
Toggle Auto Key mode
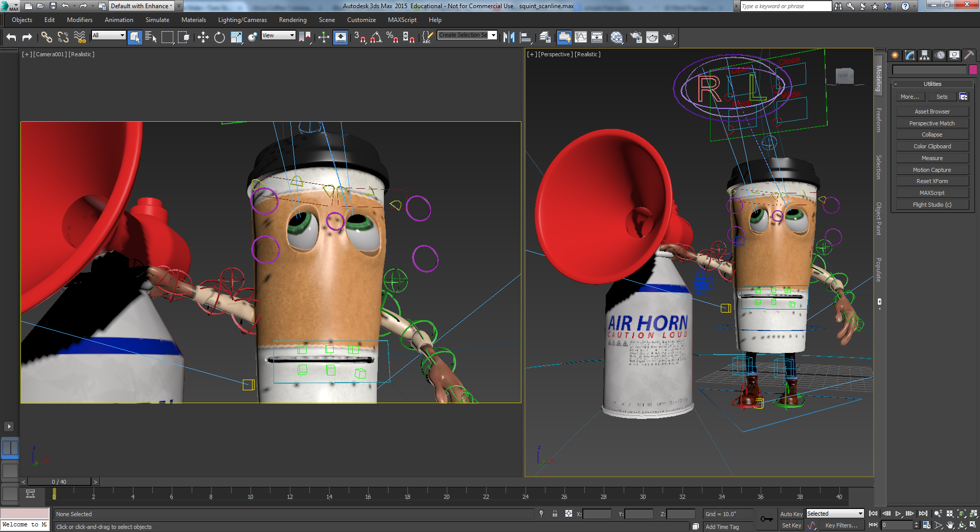791,514
